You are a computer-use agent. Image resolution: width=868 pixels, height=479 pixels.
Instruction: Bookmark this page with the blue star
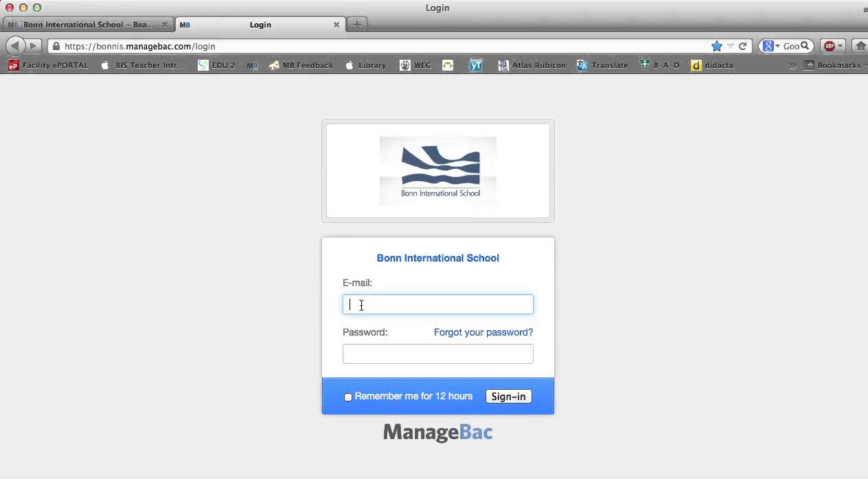point(716,46)
